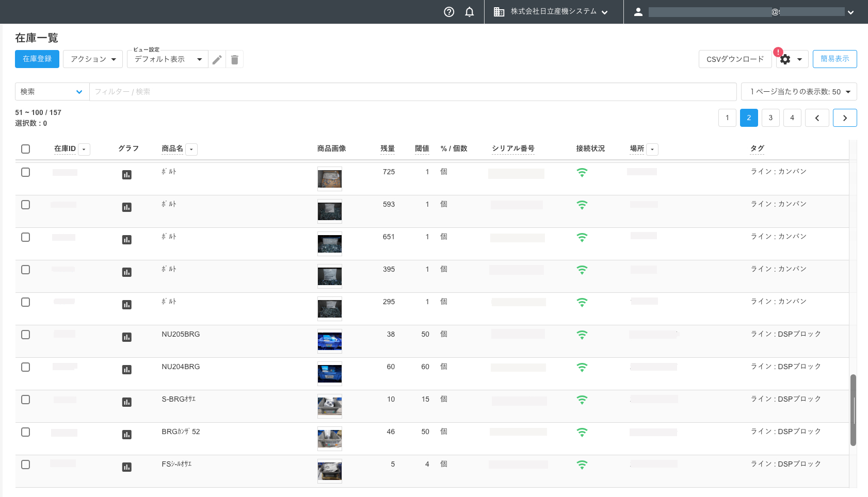Open the help question mark icon
Viewport: 868px width, 497px height.
tap(449, 12)
